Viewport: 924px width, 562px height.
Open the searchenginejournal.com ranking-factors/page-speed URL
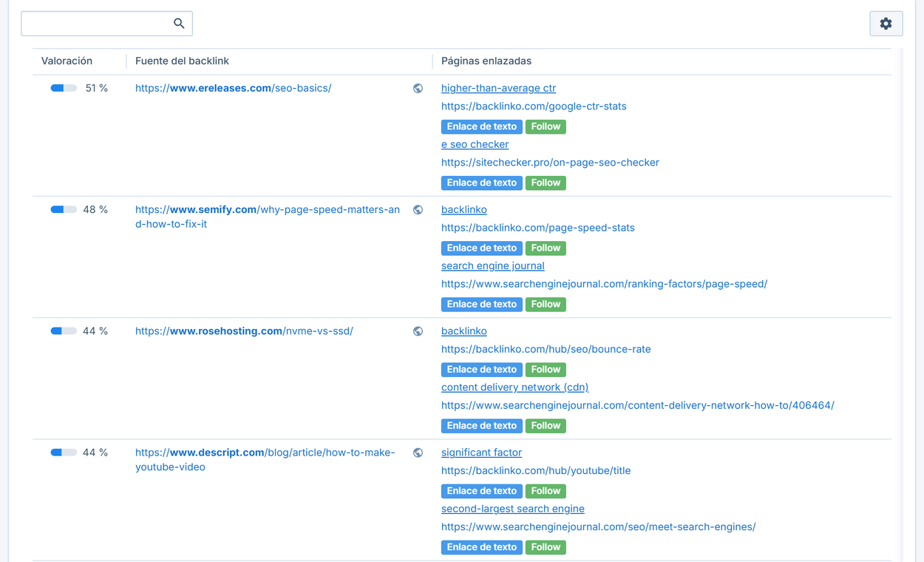point(604,283)
